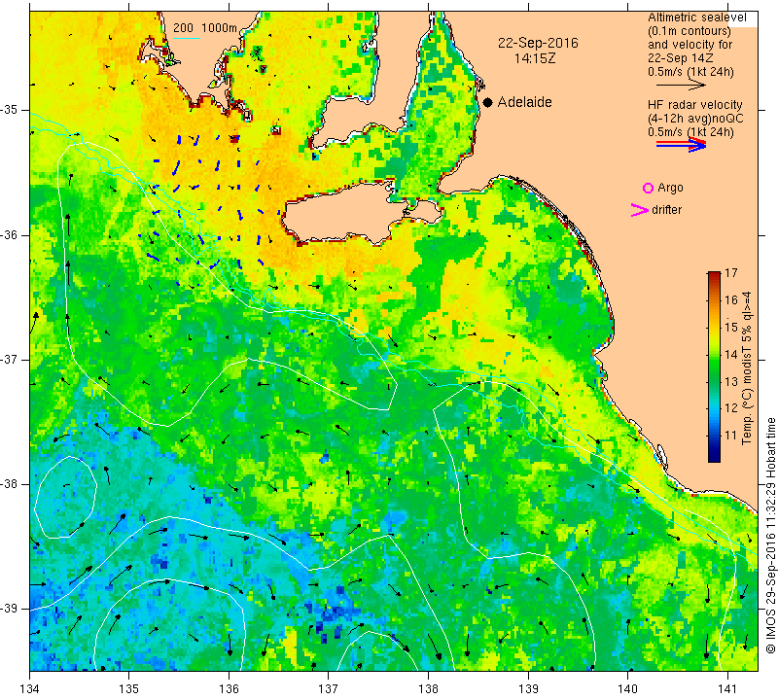Click longitude axis label 137
Image resolution: width=778 pixels, height=700 pixels.
click(328, 688)
